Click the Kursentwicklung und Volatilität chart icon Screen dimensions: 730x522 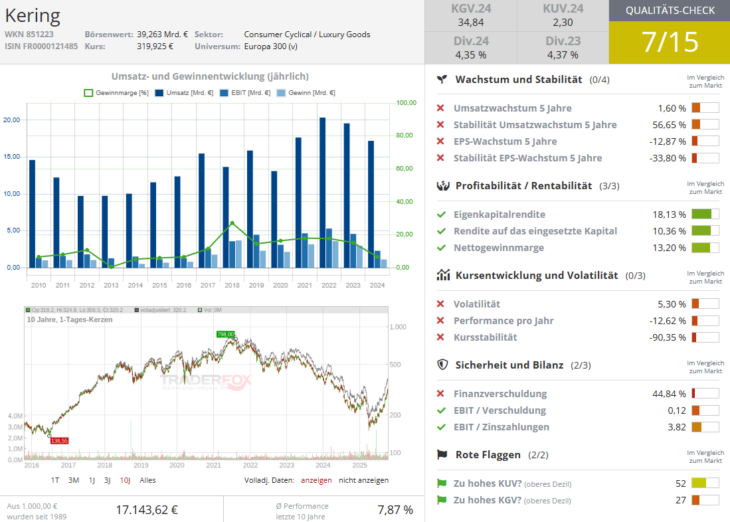point(441,274)
